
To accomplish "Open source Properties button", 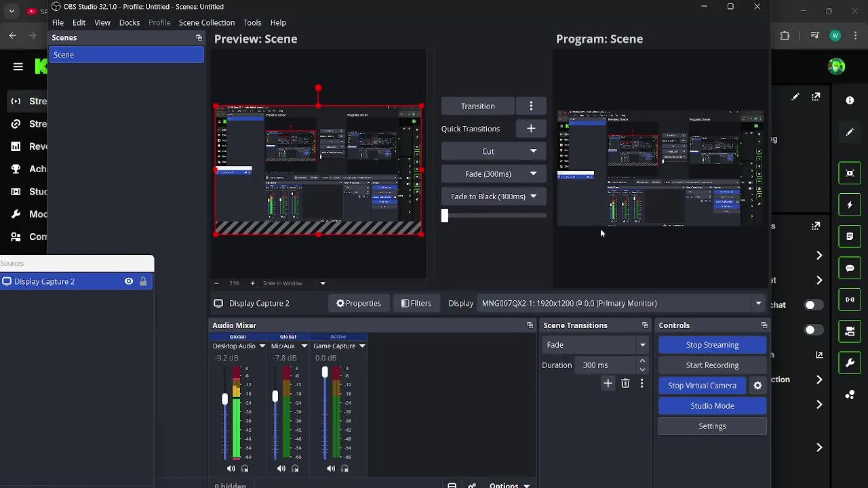I will click(x=358, y=304).
